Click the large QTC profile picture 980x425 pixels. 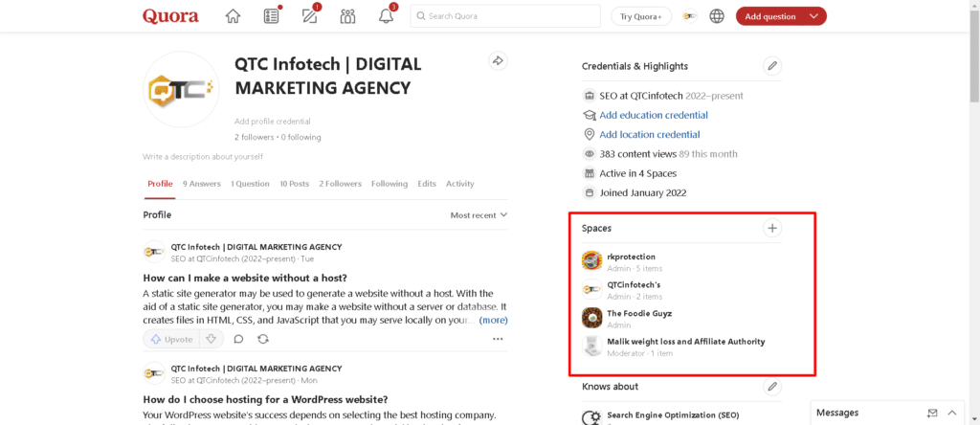[181, 89]
